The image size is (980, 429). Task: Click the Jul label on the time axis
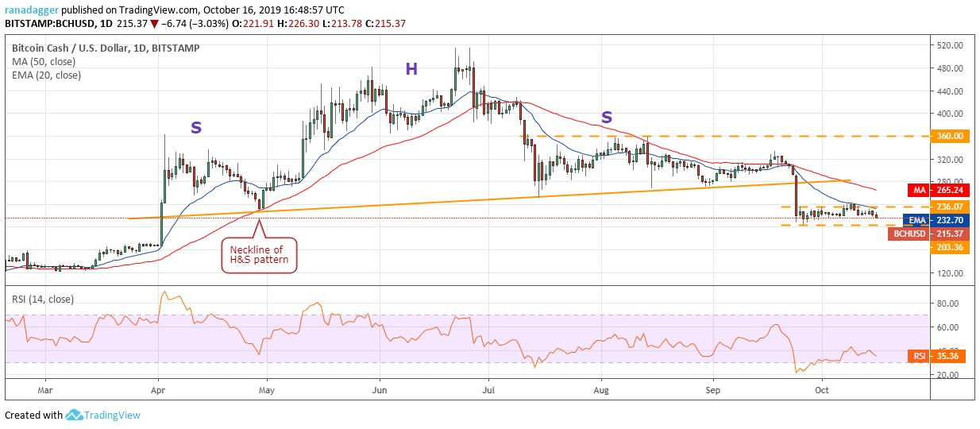[x=489, y=391]
